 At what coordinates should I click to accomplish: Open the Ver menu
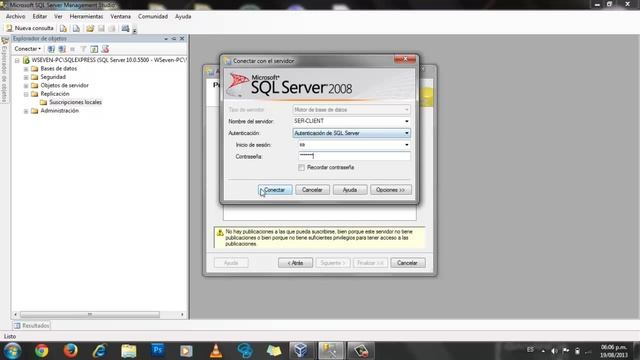(58, 16)
